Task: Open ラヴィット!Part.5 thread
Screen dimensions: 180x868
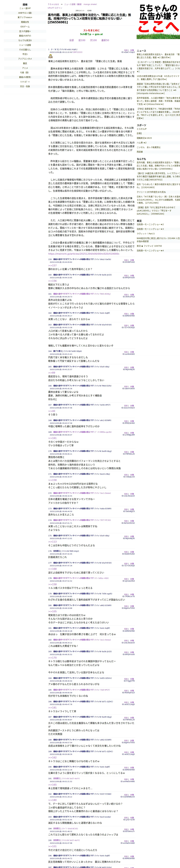Action: click(x=146, y=233)
